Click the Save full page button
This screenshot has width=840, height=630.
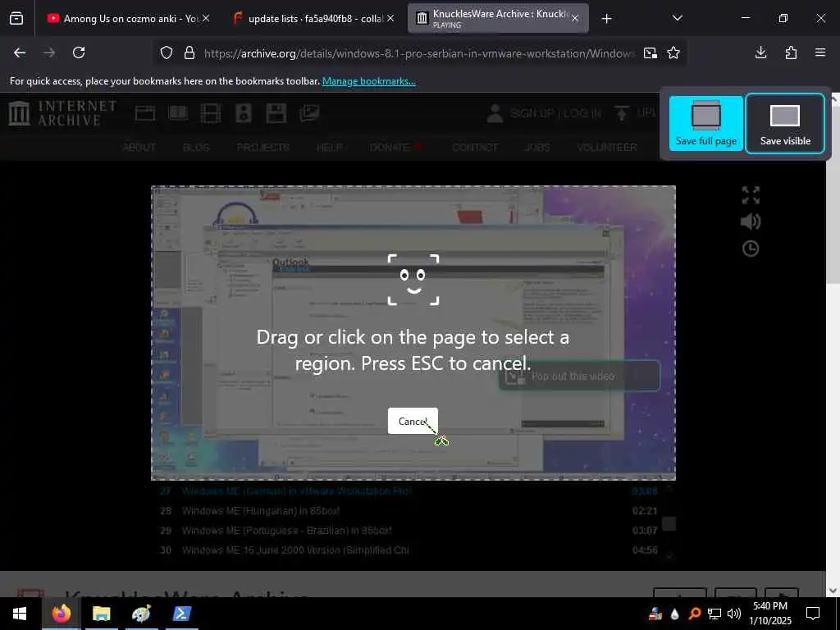[705, 123]
